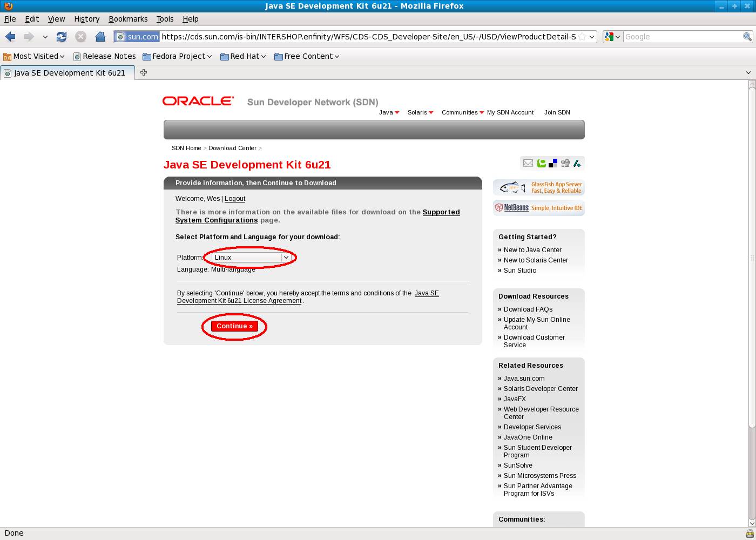The width and height of the screenshot is (756, 540).
Task: Click the Logout link
Action: [x=235, y=199]
